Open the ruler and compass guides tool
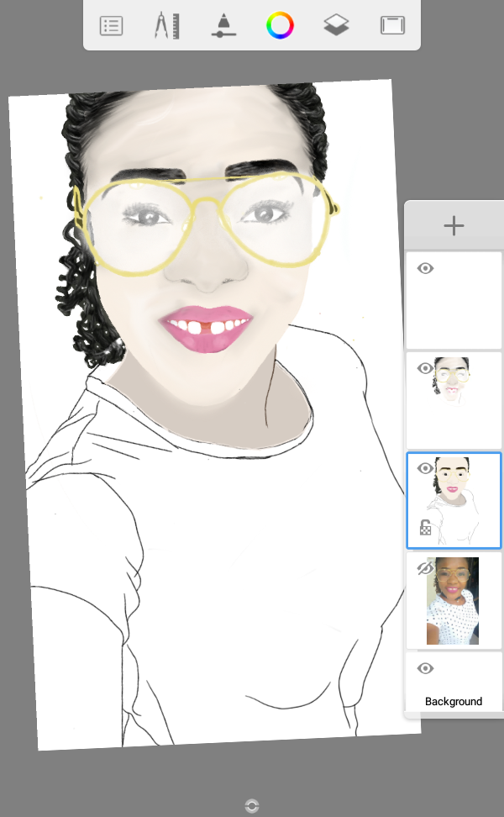The height and width of the screenshot is (817, 504). 167,25
